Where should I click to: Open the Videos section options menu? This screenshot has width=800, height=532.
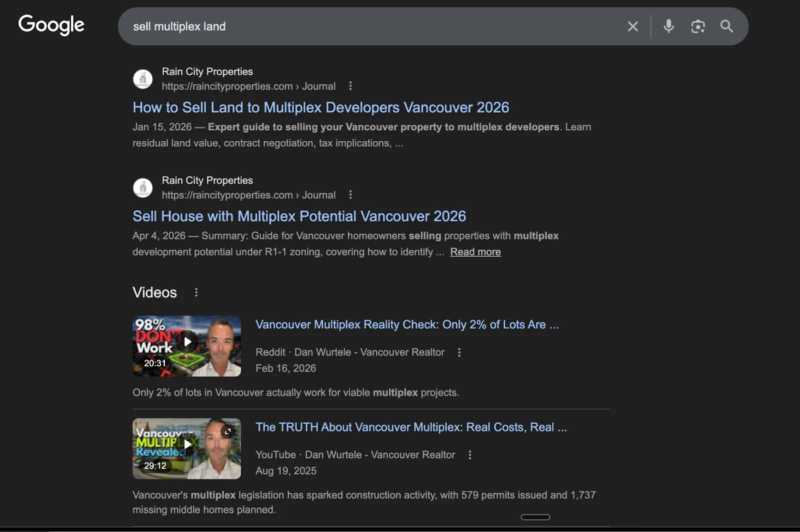coord(196,292)
